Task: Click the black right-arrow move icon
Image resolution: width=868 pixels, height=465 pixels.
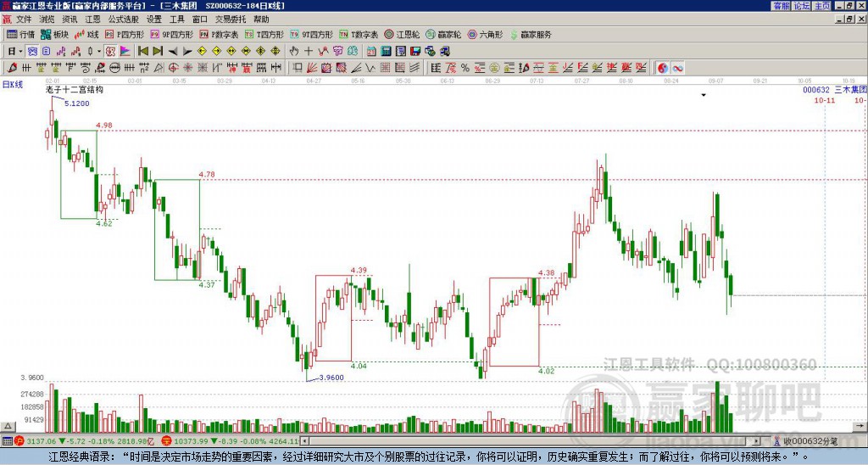Action: point(187,52)
